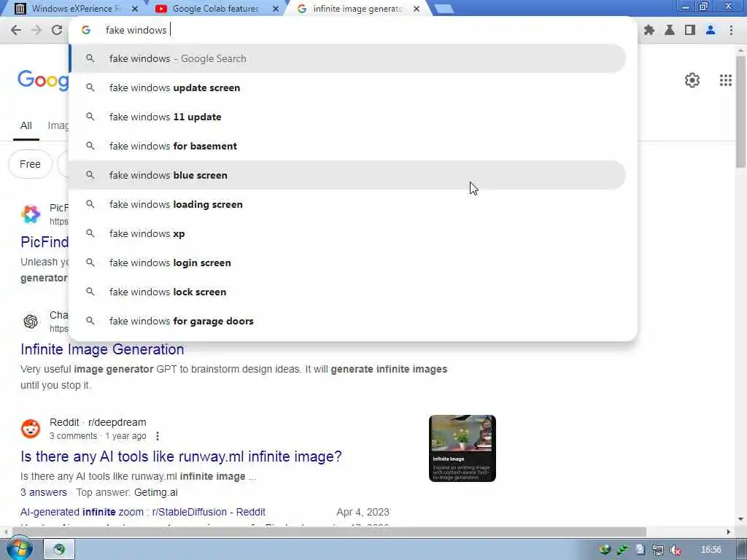This screenshot has width=747, height=560.
Task: Select the All results tab
Action: tap(26, 125)
